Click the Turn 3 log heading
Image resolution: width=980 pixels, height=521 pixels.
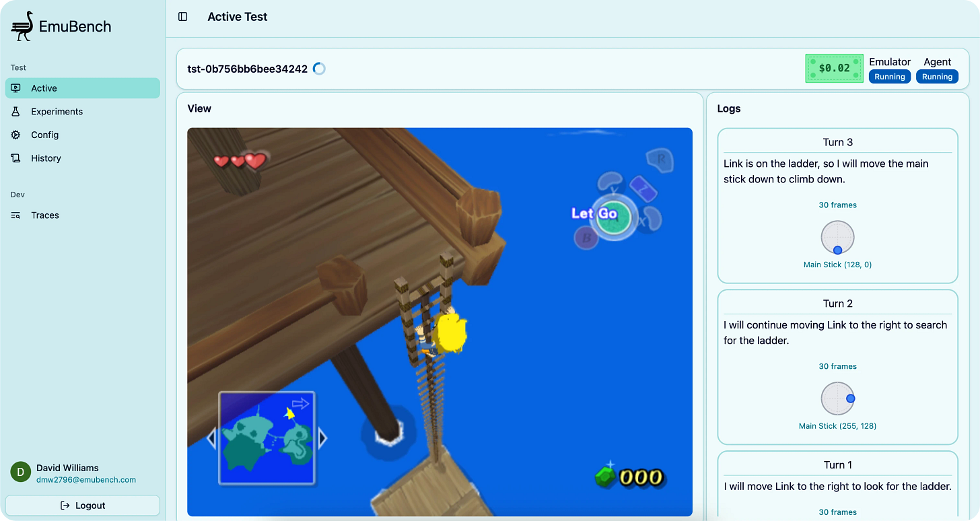click(x=838, y=142)
